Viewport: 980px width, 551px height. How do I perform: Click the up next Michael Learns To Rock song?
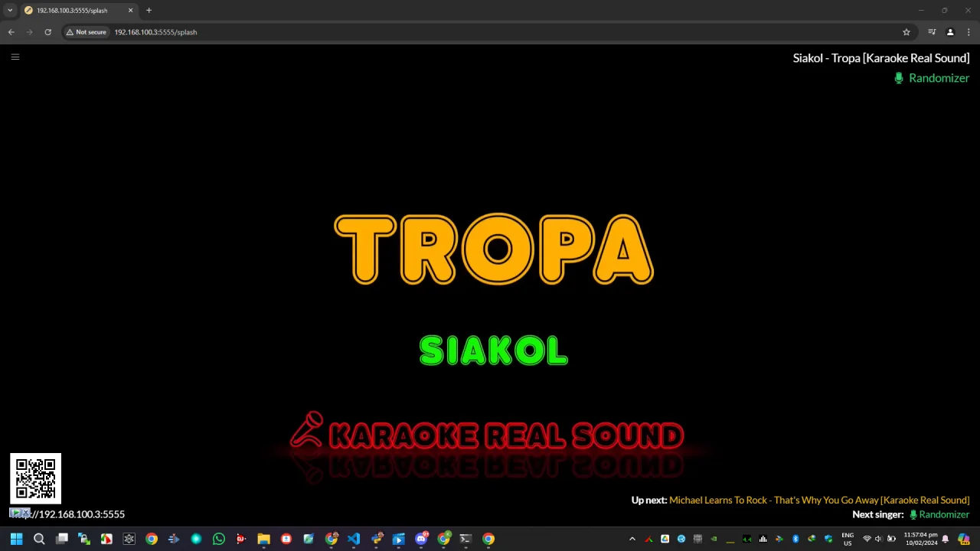point(819,500)
